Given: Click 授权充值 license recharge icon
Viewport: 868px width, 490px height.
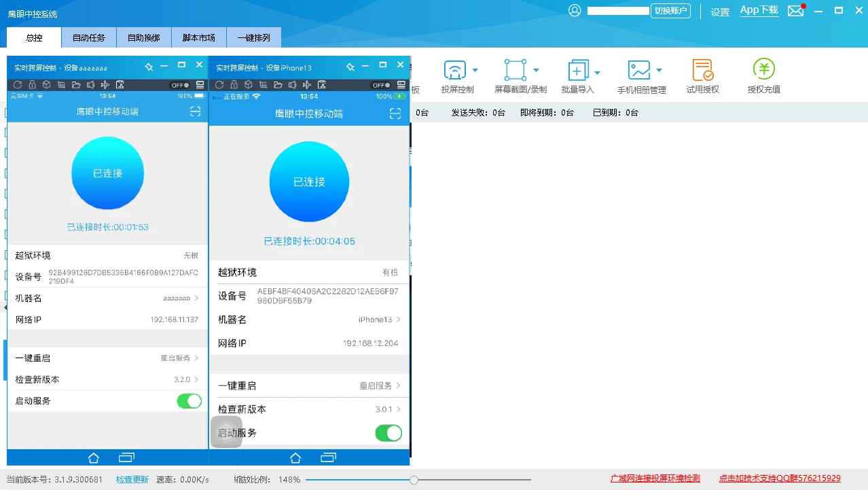Looking at the screenshot, I should tap(764, 69).
